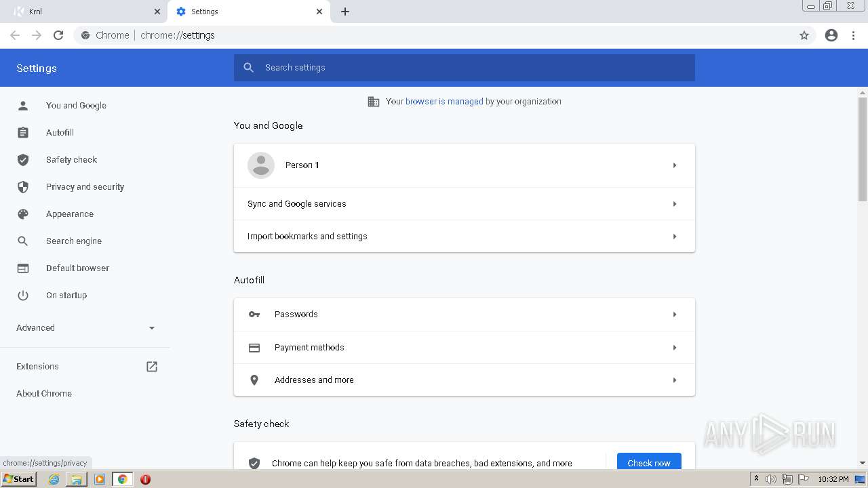
Task: Close the Settings tab
Action: [319, 12]
